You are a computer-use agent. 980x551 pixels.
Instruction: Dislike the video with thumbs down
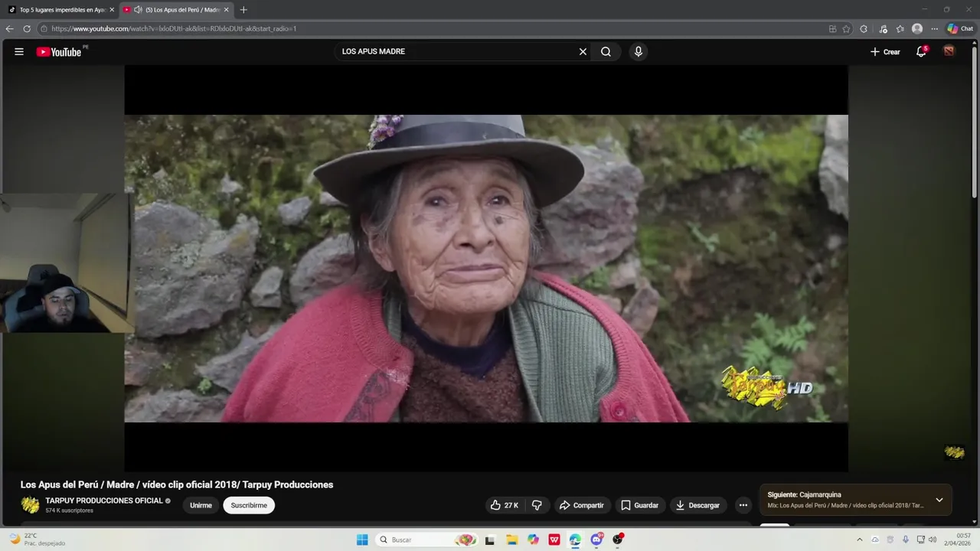coord(537,505)
